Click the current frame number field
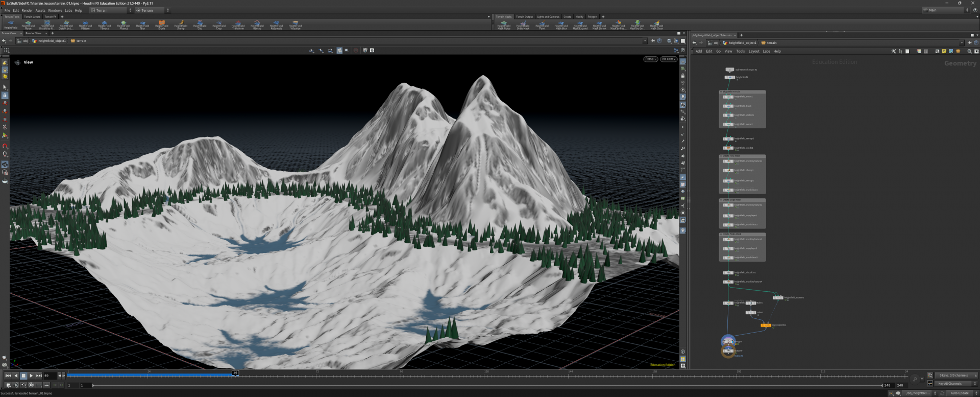The image size is (980, 397). coord(50,376)
